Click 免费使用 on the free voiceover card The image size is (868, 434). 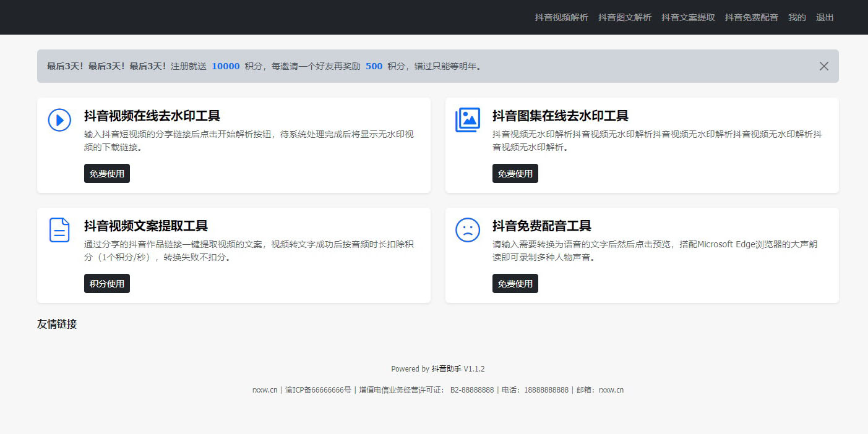tap(515, 283)
